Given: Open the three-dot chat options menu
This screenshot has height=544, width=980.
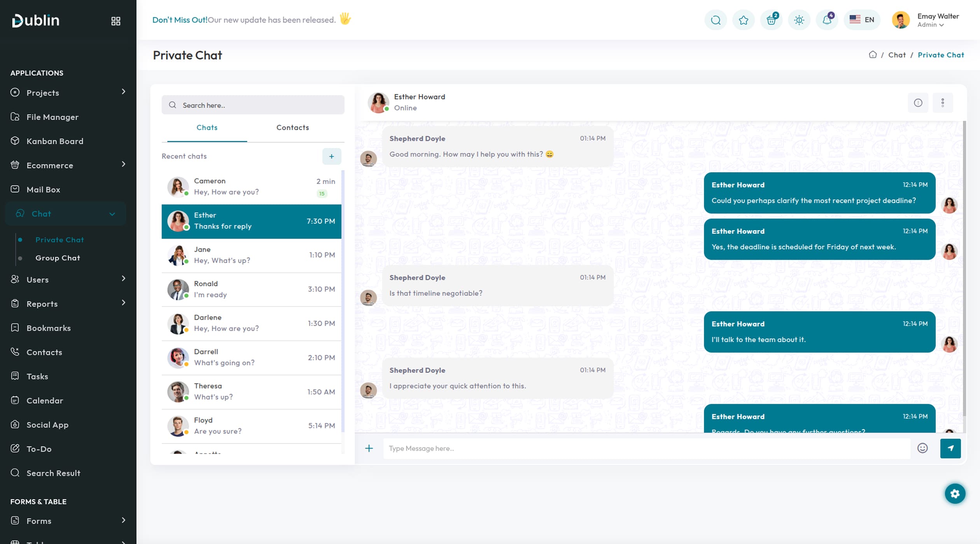Looking at the screenshot, I should point(942,103).
